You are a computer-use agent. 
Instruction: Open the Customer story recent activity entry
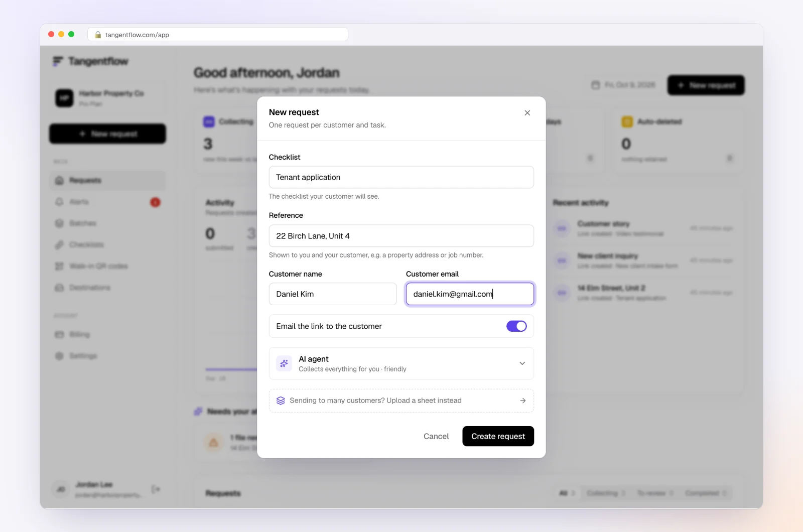[x=643, y=228]
